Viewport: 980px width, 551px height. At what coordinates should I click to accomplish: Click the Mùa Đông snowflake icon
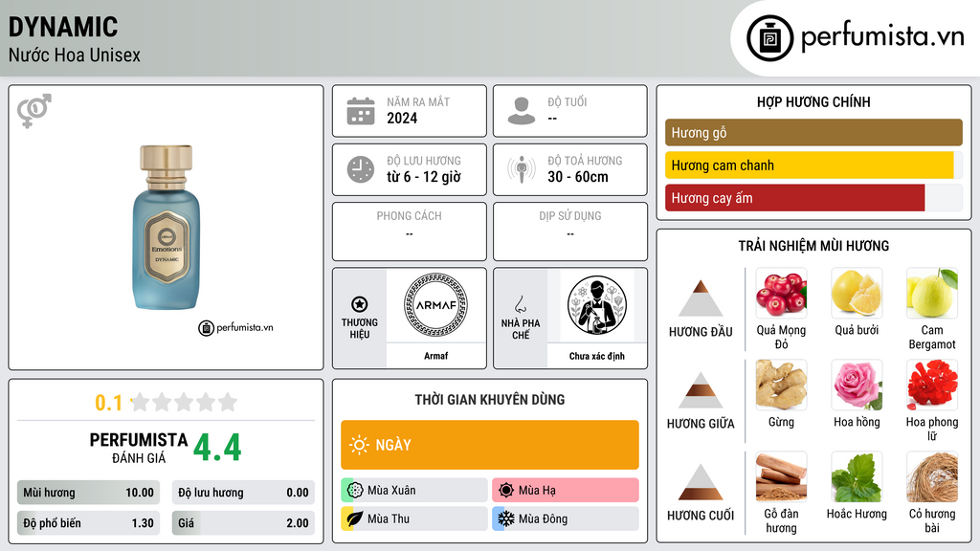506,518
